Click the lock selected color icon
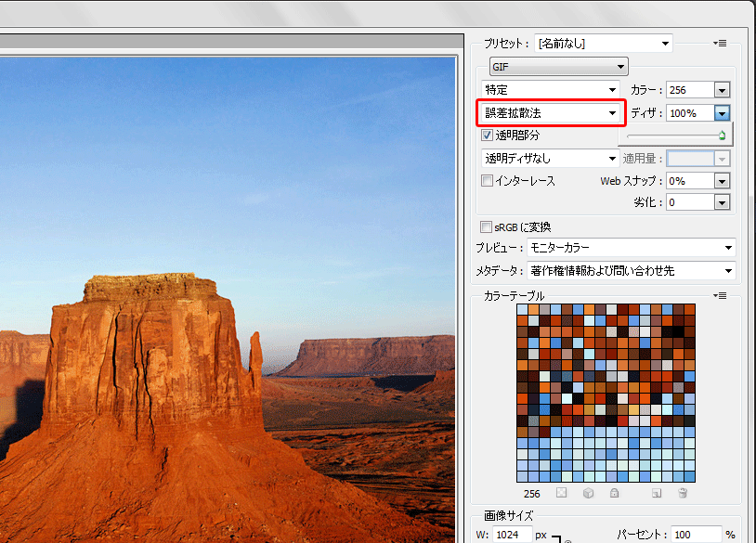The image size is (756, 543). coord(614,493)
